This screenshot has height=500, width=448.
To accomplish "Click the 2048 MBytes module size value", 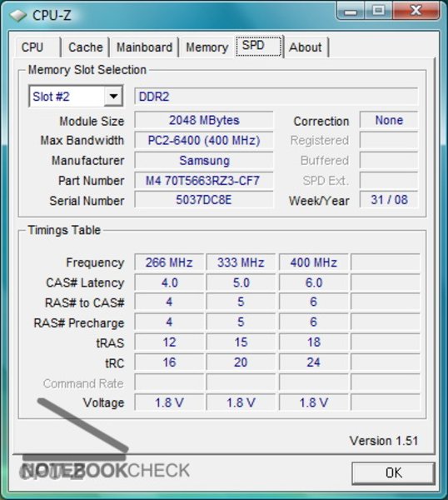I will point(204,120).
